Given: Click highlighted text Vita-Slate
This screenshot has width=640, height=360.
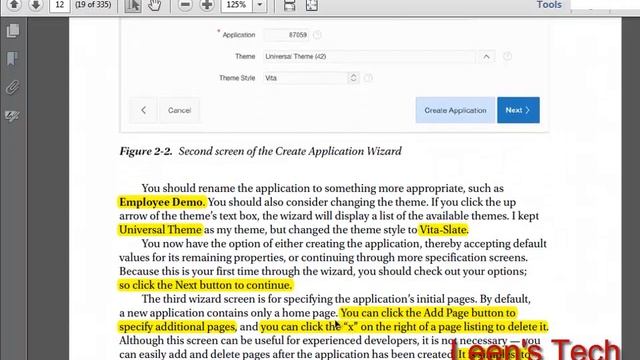Looking at the screenshot, I should [443, 230].
